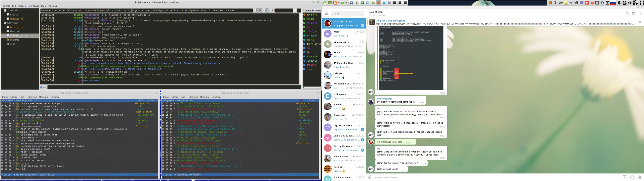Image resolution: width=644 pixels, height=181 pixels.
Task: Select #ubuntu-ru channel in HexChat tree
Action: click(x=16, y=19)
